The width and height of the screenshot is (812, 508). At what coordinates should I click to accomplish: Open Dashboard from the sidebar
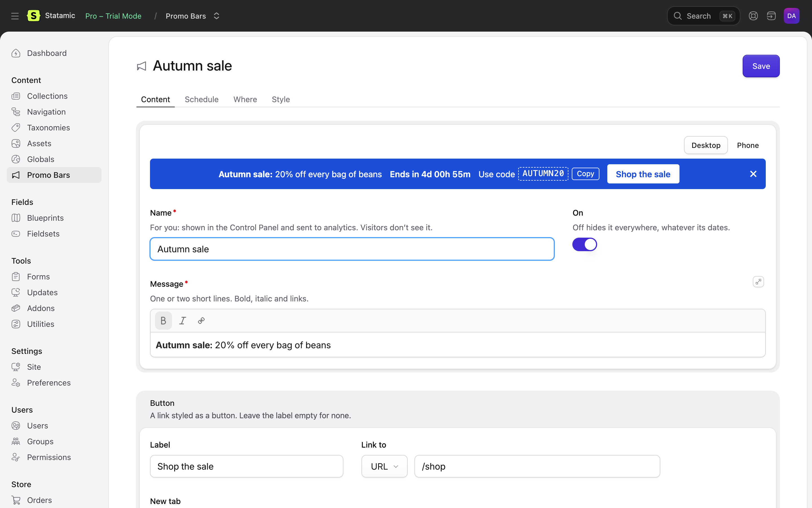pos(54,53)
